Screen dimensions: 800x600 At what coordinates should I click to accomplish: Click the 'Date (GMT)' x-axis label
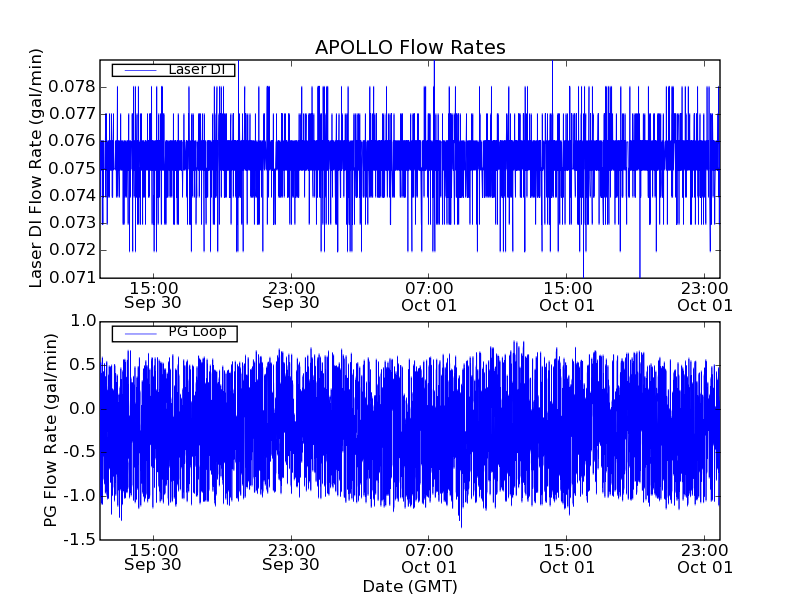410,587
